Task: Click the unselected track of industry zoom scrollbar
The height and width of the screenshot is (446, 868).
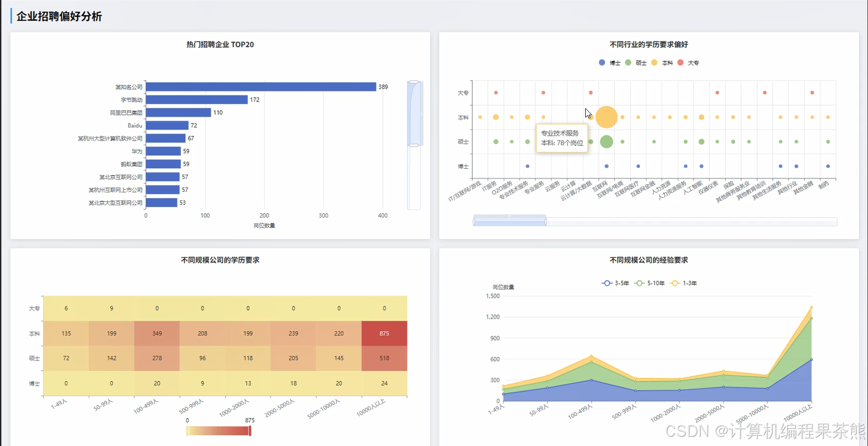Action: 692,221
